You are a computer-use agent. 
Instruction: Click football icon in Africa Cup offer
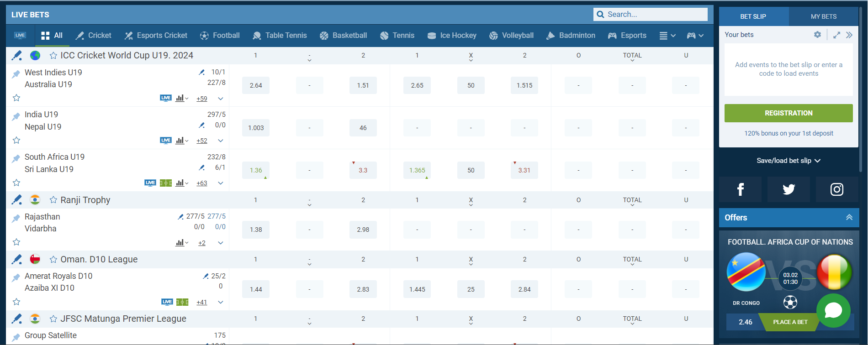[790, 302]
